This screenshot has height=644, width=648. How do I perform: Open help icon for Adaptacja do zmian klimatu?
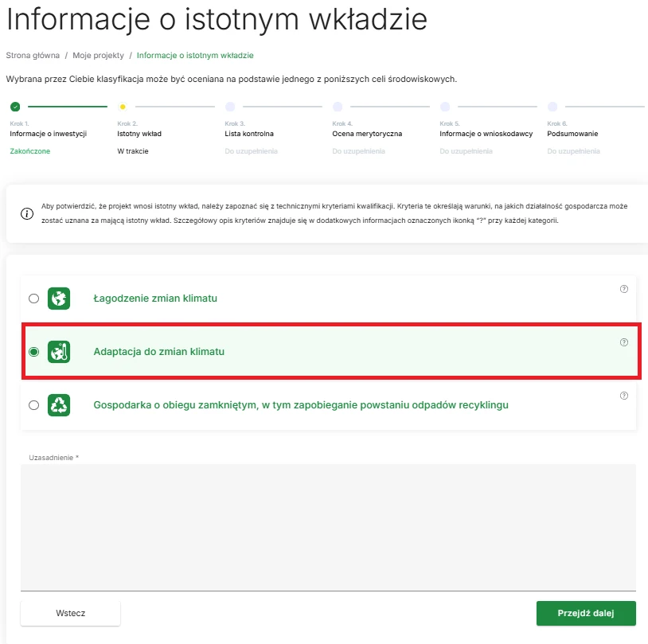coord(623,342)
